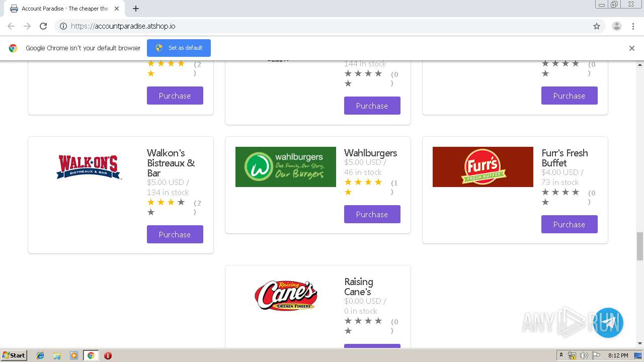This screenshot has height=362, width=644.
Task: Open the Walkon's Bistreaux & Bar title
Action: 171,163
